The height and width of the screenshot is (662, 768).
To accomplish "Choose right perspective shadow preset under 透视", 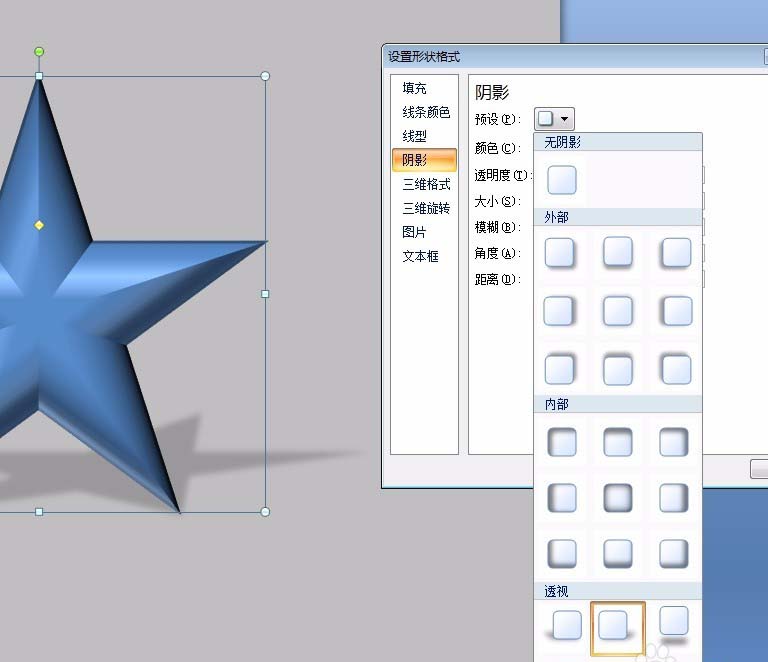I will tap(674, 624).
